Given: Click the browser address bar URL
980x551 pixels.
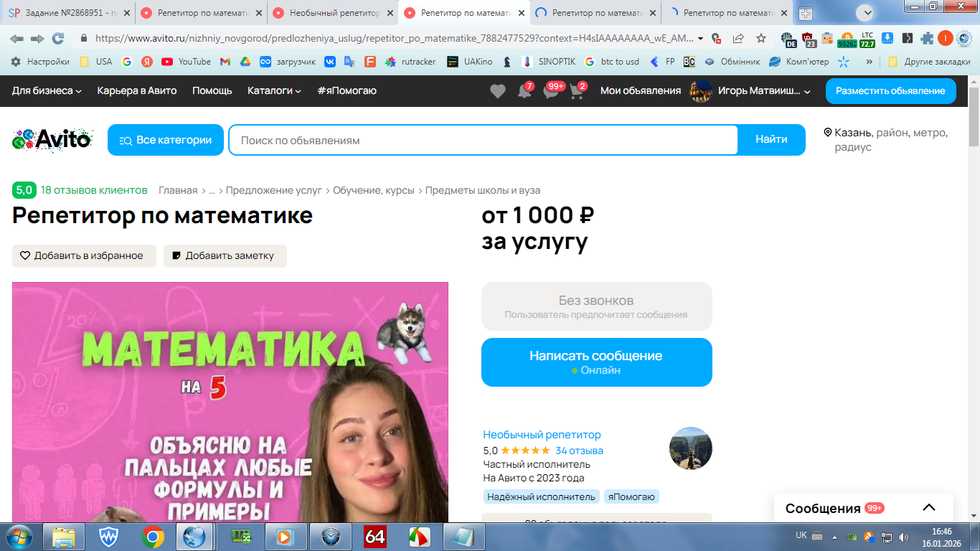Looking at the screenshot, I should (394, 38).
